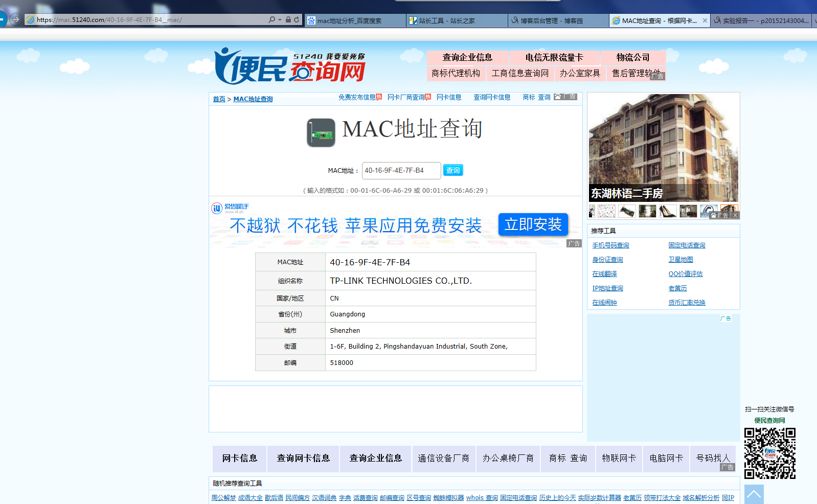Open QQ价值评估 tool link
The image size is (817, 504).
coord(686,274)
